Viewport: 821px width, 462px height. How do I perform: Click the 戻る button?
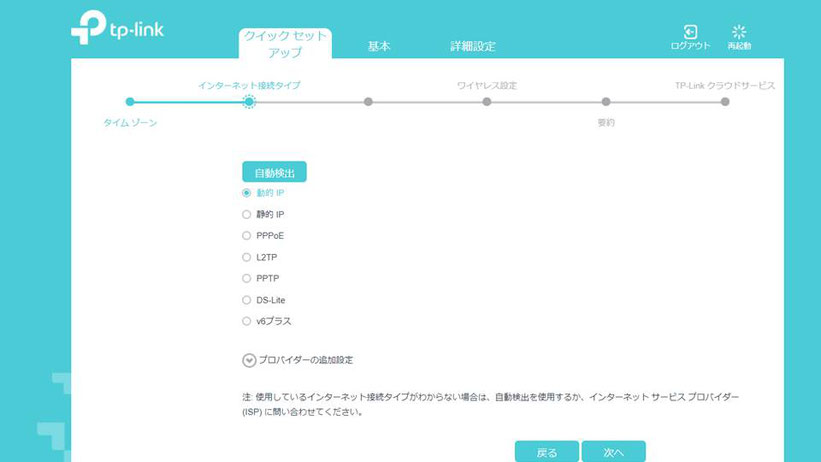(547, 452)
